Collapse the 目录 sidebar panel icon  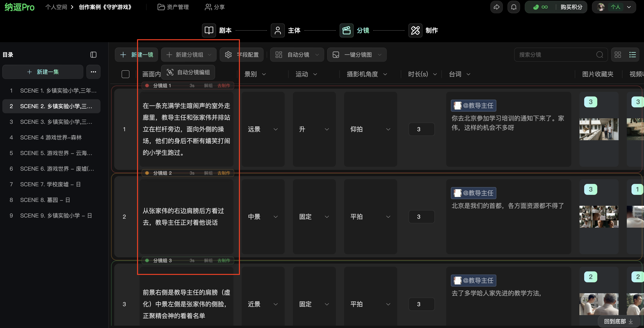93,55
